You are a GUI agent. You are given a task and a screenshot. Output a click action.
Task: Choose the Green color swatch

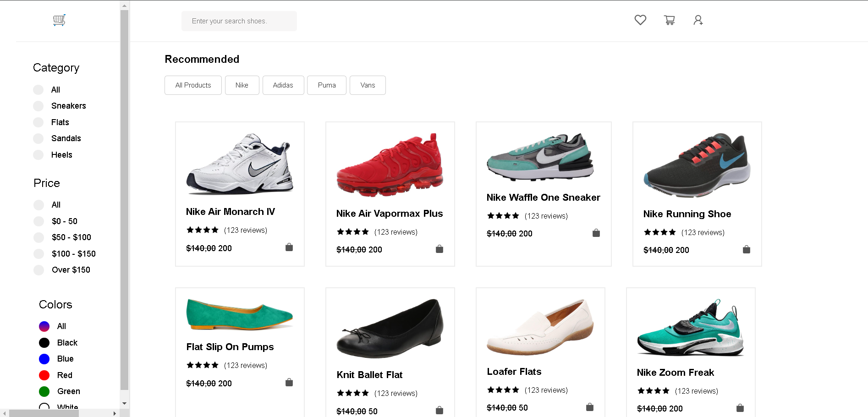pyautogui.click(x=44, y=391)
